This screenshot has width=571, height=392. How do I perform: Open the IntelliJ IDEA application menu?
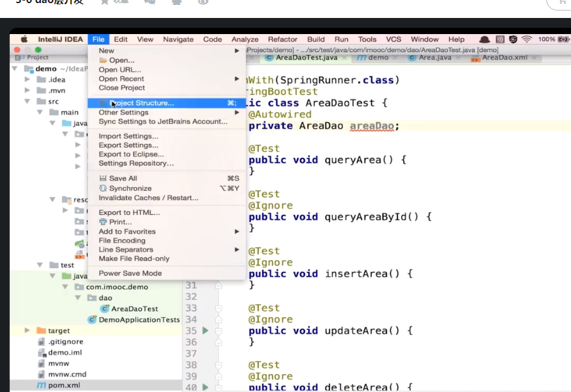tap(61, 39)
